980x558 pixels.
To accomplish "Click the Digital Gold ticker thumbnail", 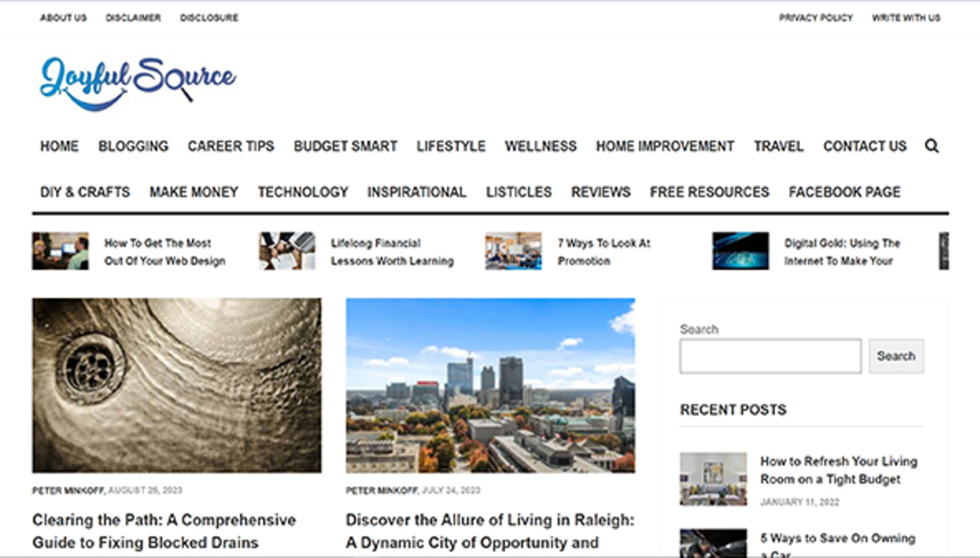I will [740, 251].
